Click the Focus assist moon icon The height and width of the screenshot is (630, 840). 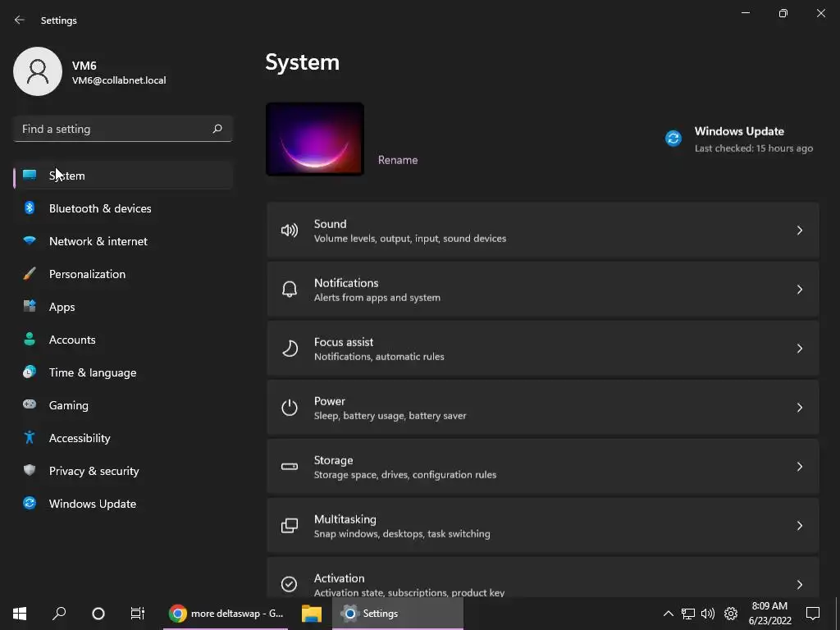pyautogui.click(x=290, y=348)
